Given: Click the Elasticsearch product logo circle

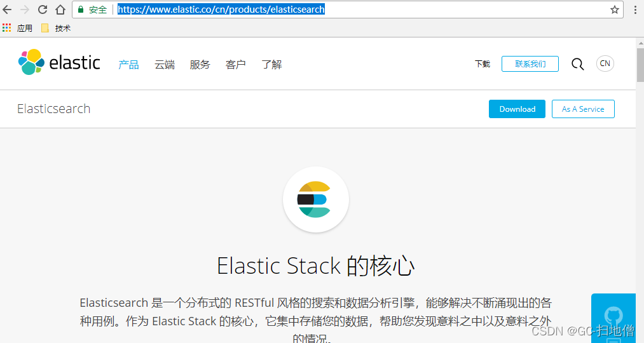Looking at the screenshot, I should point(316,199).
